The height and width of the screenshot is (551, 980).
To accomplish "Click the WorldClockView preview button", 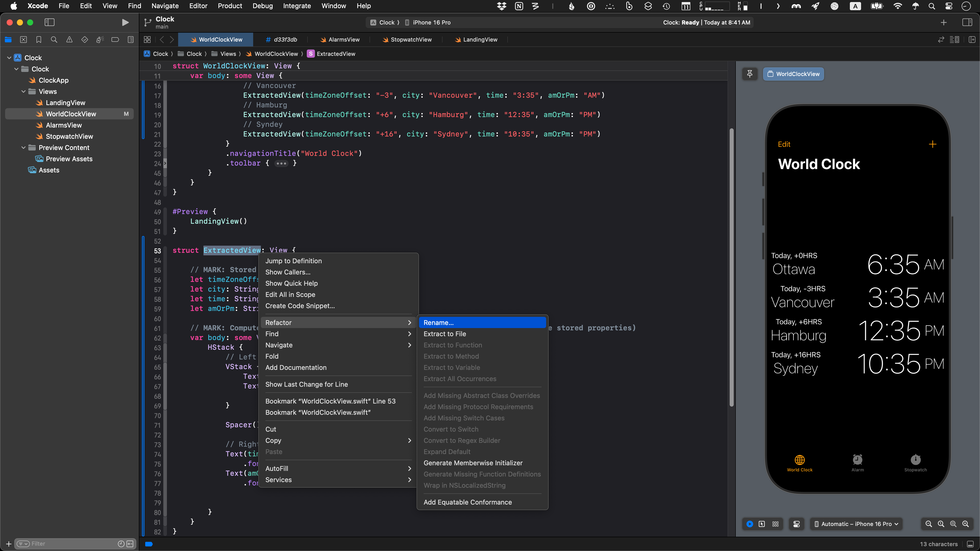I will point(794,74).
